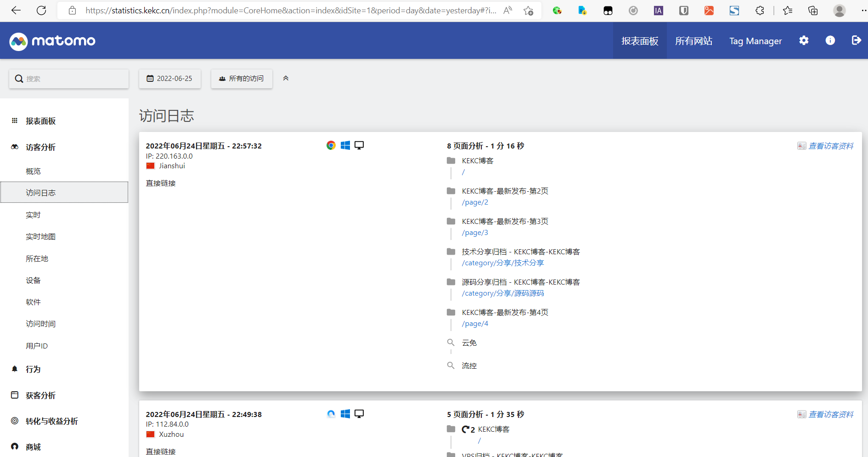Click the 访客分析 sidebar icon
Viewport: 868px width, 457px height.
pos(14,147)
